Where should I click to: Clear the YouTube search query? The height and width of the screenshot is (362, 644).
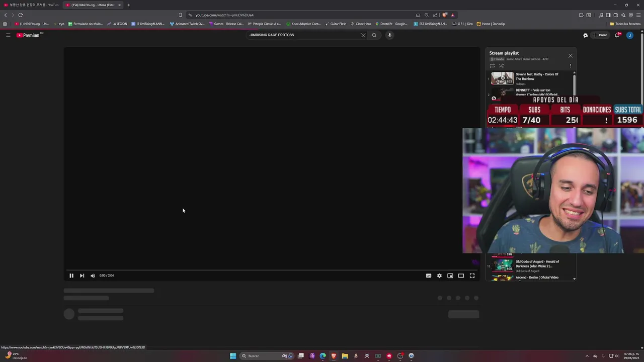pos(363,35)
